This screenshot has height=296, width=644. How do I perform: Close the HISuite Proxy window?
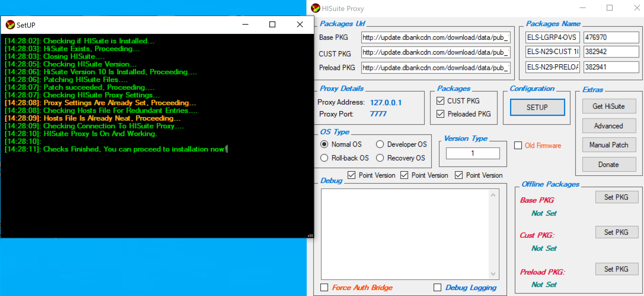click(637, 8)
